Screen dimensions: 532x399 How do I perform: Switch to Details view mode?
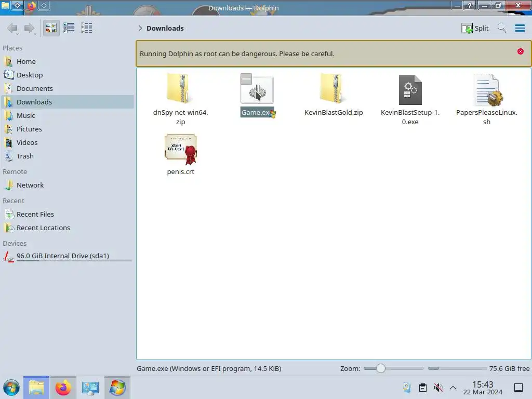[87, 28]
